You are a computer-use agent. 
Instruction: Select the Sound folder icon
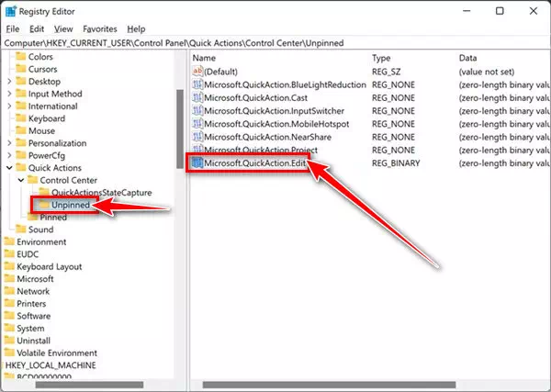pyautogui.click(x=21, y=230)
